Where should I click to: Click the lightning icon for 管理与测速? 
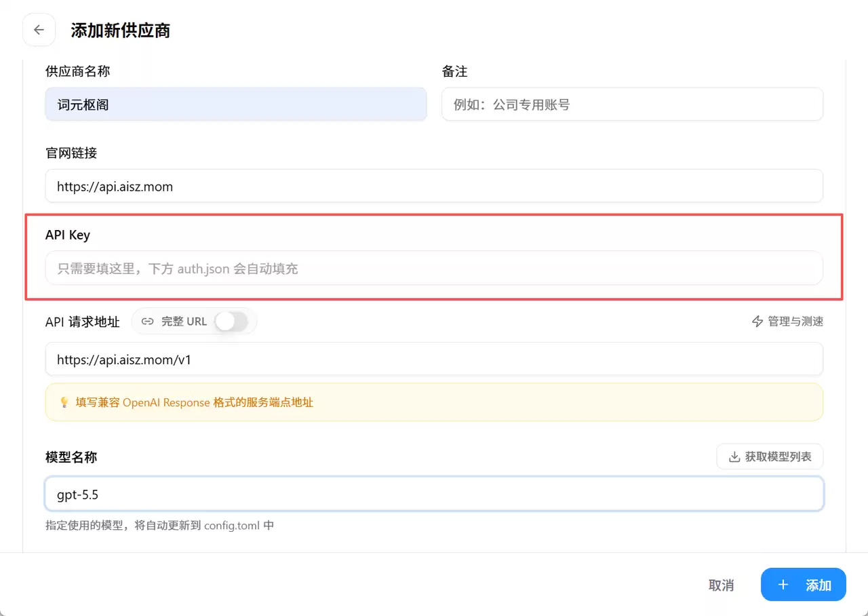pyautogui.click(x=758, y=322)
